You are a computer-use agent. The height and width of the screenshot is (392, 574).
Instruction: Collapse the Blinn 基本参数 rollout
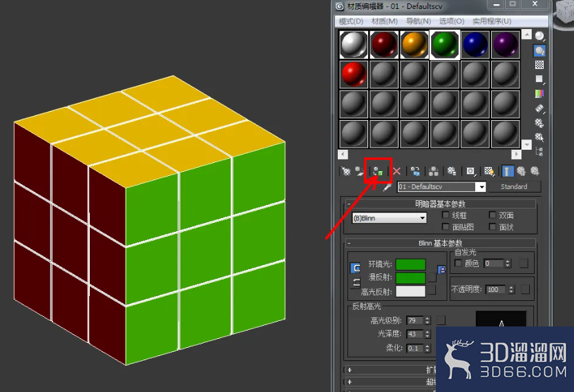point(349,243)
